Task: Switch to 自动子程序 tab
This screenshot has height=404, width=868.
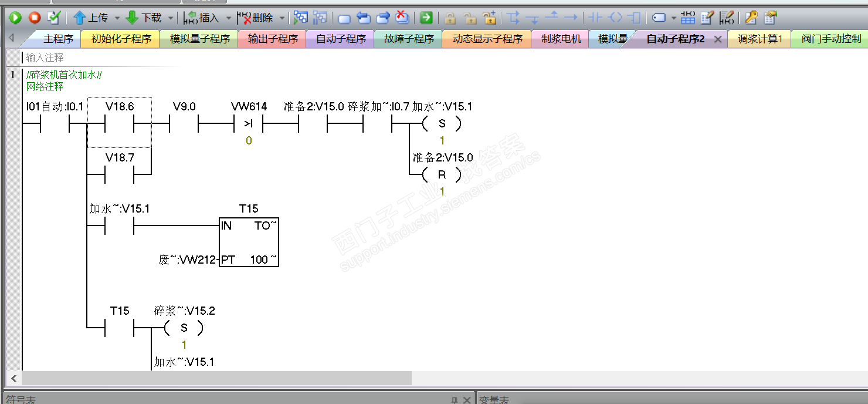Action: 341,39
